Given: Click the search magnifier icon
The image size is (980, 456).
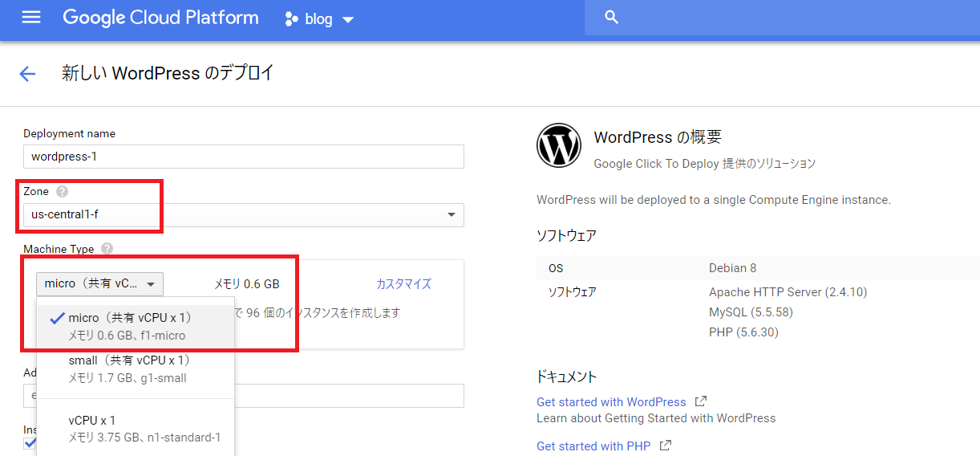Looking at the screenshot, I should click(x=612, y=18).
